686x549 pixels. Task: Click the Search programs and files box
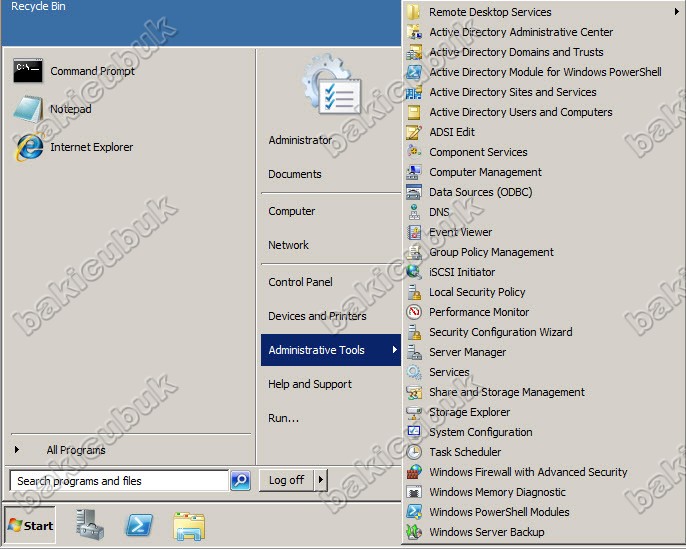(x=119, y=481)
